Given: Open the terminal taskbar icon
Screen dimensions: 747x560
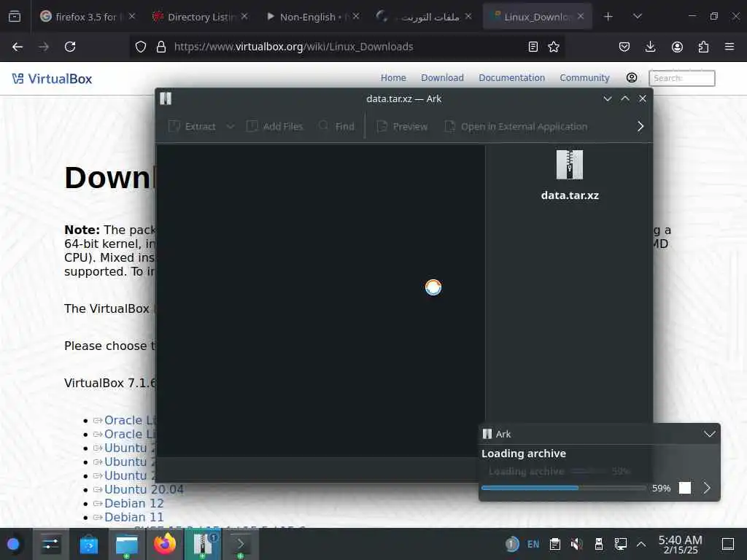Looking at the screenshot, I should click(241, 544).
